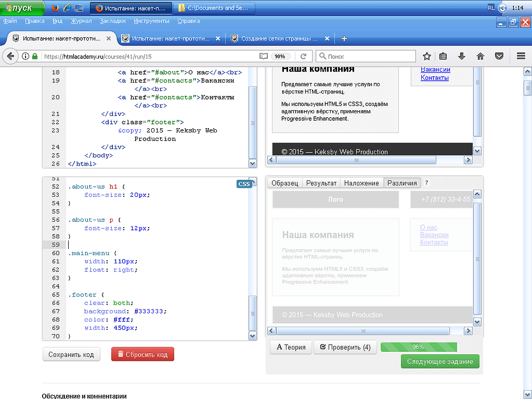Open the Инструменты menu
Viewport: 532px width, 399px height.
click(152, 21)
